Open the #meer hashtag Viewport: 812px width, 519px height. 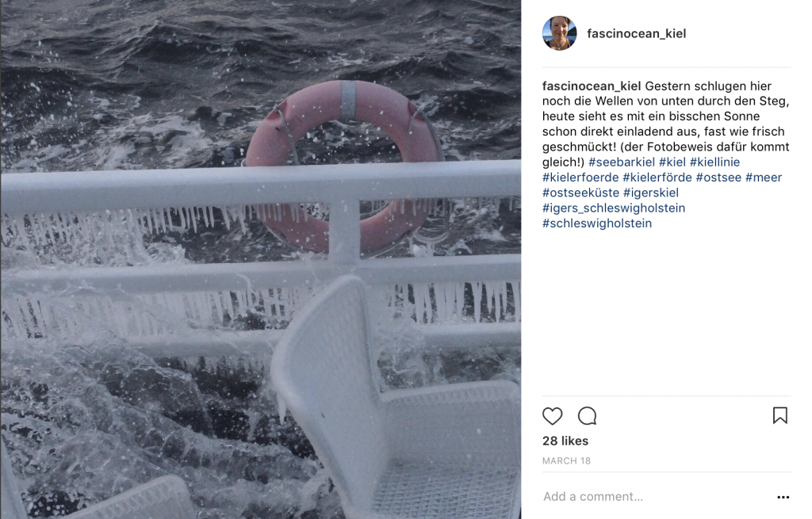764,177
